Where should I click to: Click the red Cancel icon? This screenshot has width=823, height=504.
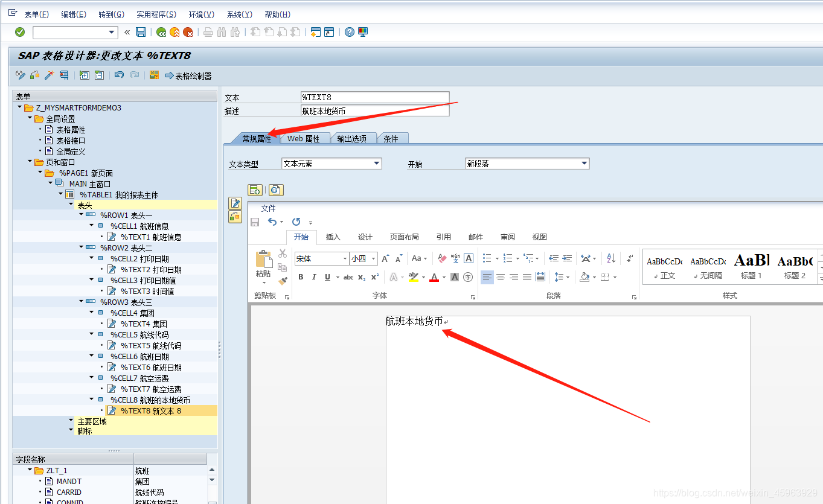point(188,32)
